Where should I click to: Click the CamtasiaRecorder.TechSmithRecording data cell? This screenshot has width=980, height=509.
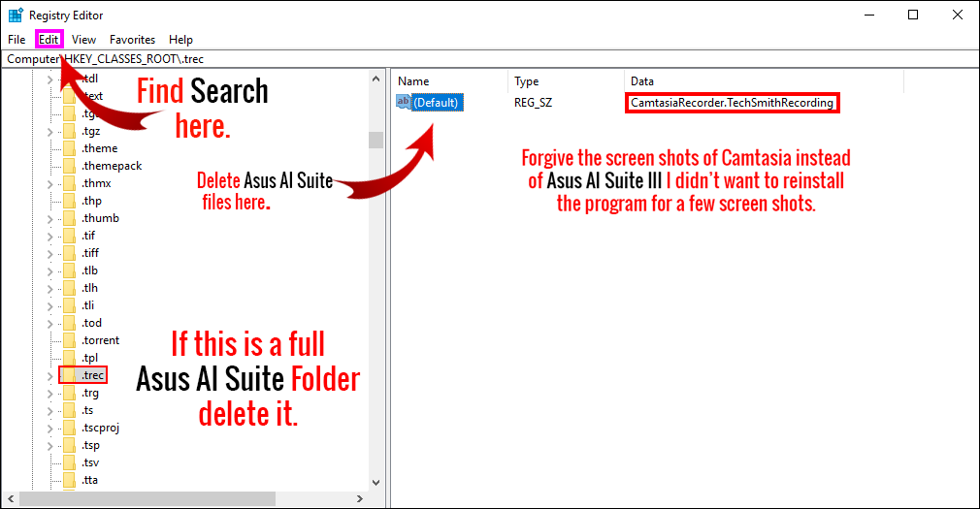(x=732, y=103)
